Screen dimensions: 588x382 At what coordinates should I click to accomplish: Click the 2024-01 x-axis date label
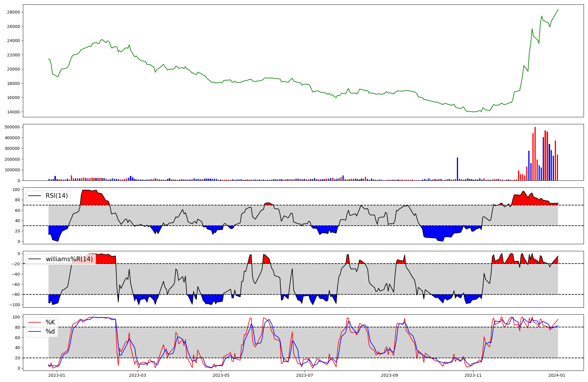[557, 375]
